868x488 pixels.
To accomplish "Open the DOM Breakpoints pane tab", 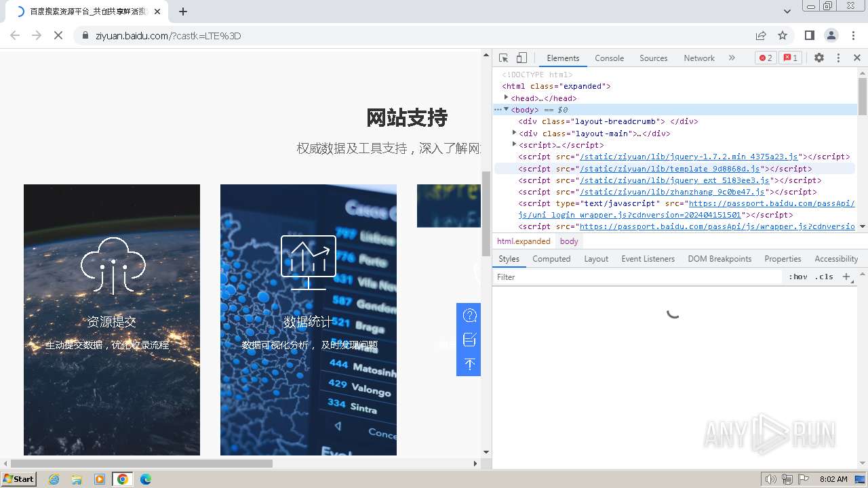I will (x=719, y=259).
